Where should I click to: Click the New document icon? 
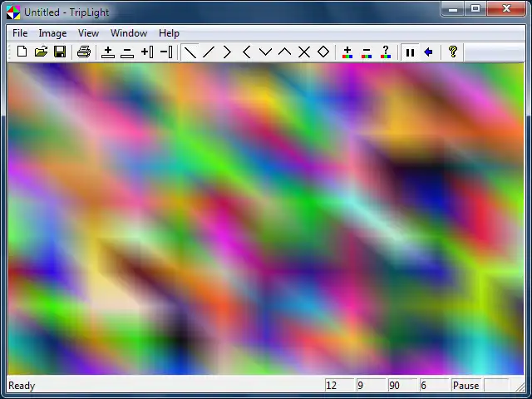click(x=22, y=52)
